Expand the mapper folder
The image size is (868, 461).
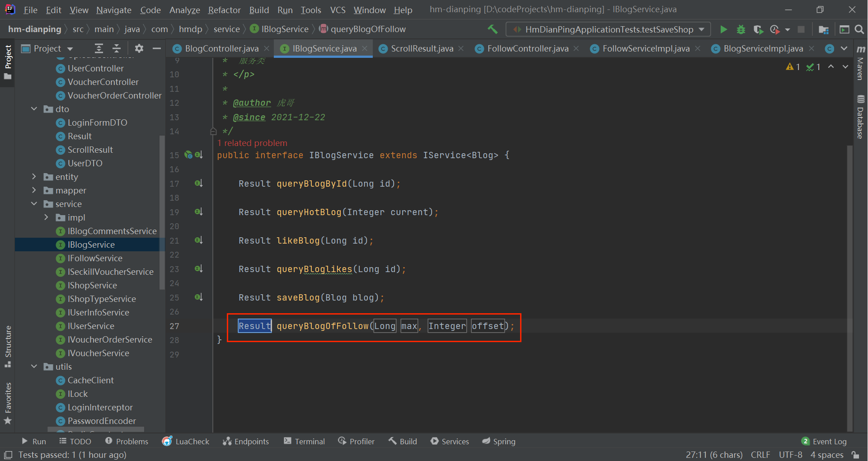pyautogui.click(x=34, y=190)
